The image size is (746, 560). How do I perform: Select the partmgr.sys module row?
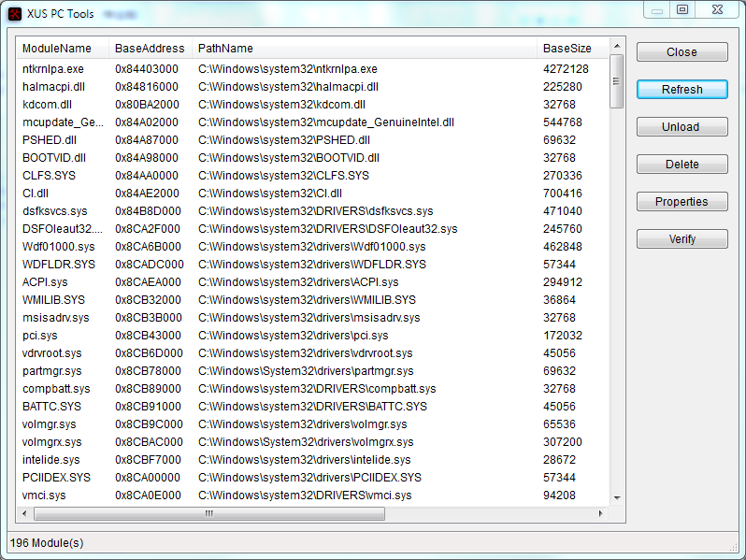coord(312,371)
